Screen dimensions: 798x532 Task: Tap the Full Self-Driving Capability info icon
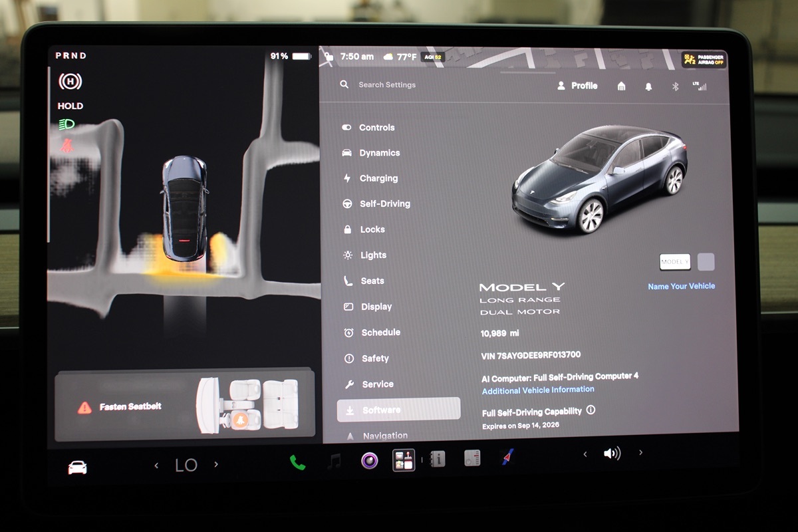pyautogui.click(x=591, y=410)
